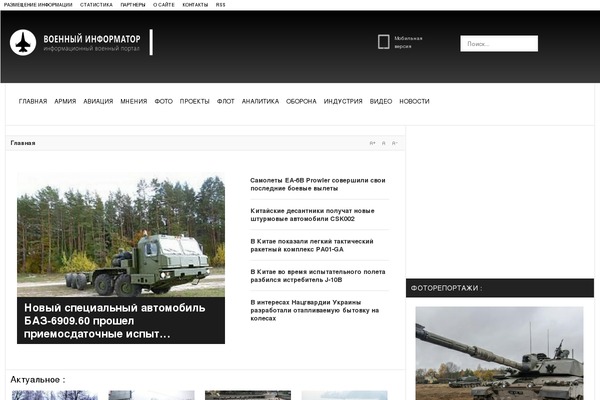Open the БАЗ-6909.60 truck featured image
Screen dimensions: 600x400
pos(121,235)
